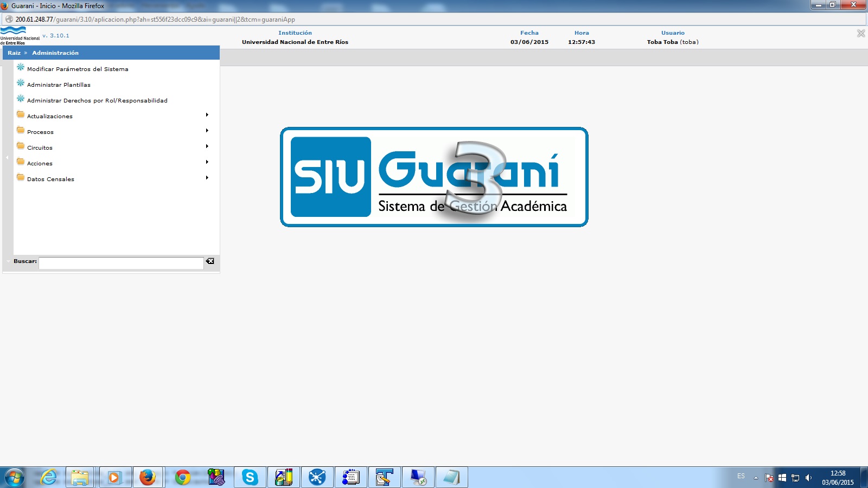Screen dimensions: 868x488
Task: Expand Acciones submenu arrow
Action: (x=207, y=162)
